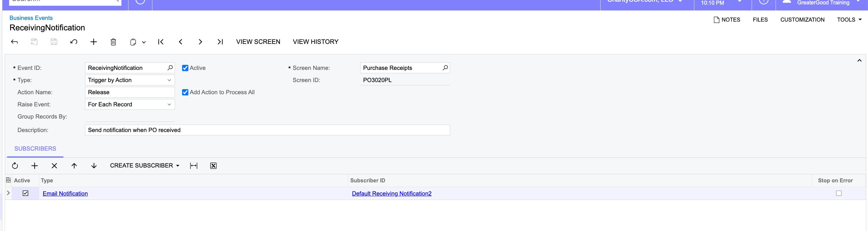
Task: Expand the Raise Event dropdown
Action: tap(130, 104)
